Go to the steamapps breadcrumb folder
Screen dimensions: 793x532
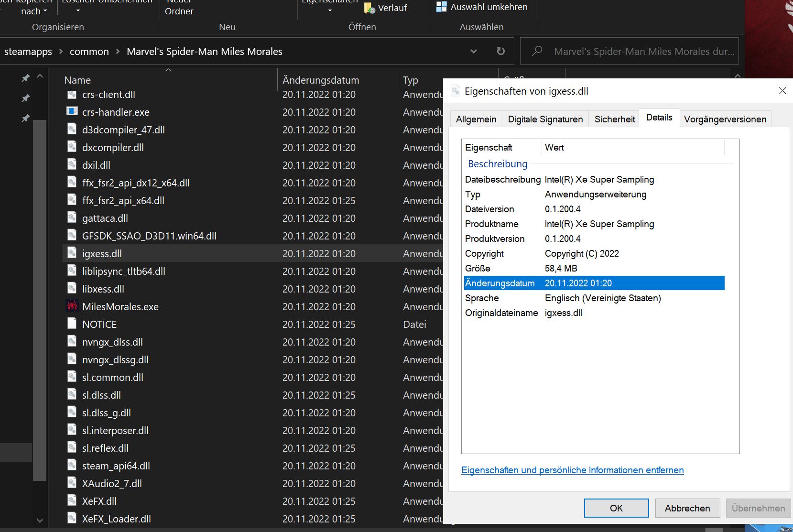(28, 51)
